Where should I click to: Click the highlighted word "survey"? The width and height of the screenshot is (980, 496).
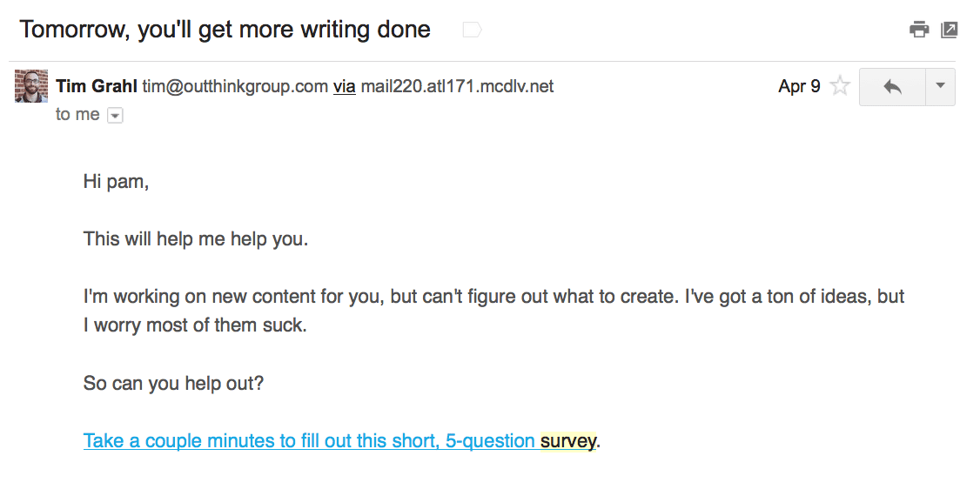[x=568, y=441]
